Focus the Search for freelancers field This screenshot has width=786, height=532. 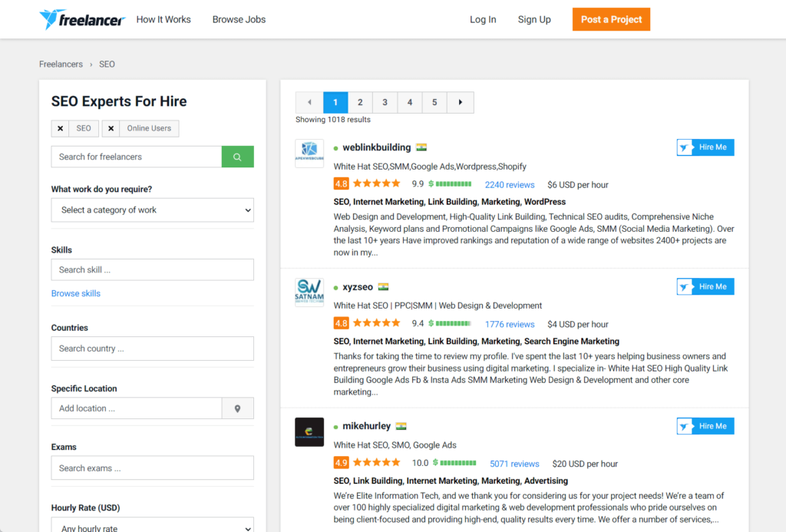click(x=137, y=157)
